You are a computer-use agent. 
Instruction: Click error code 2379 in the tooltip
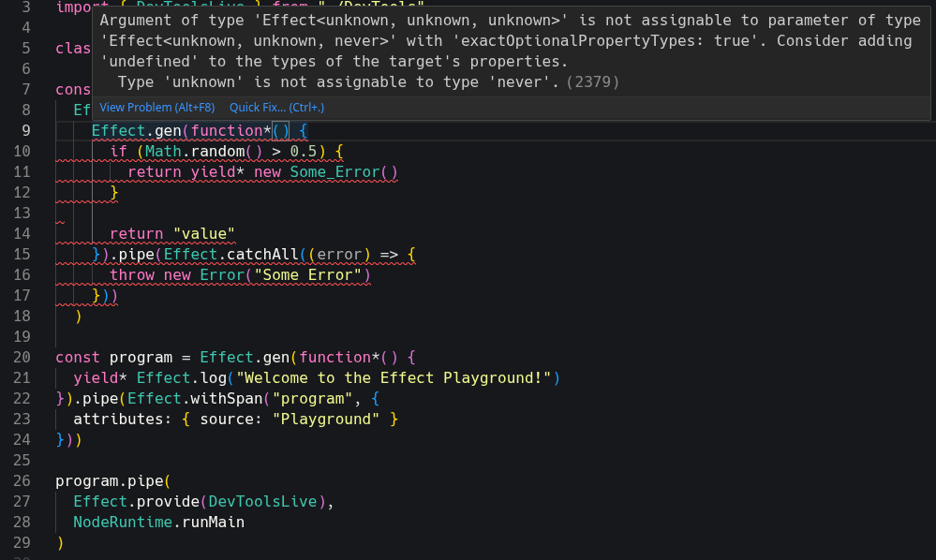click(592, 82)
